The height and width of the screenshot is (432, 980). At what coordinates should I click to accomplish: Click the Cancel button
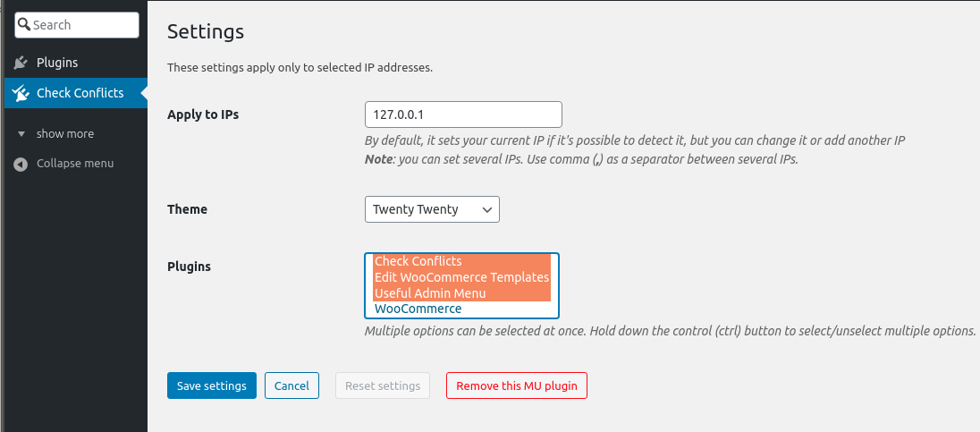click(291, 385)
